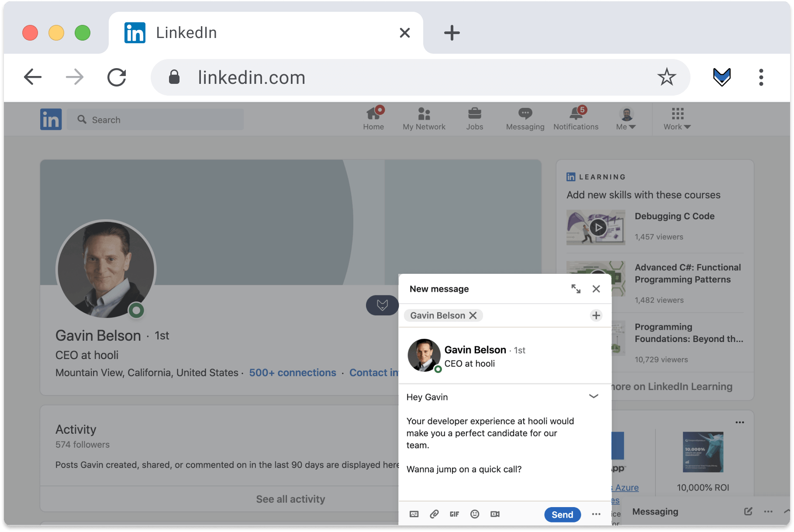This screenshot has height=532, width=794.
Task: Bookmark this page with the star icon
Action: tap(666, 77)
